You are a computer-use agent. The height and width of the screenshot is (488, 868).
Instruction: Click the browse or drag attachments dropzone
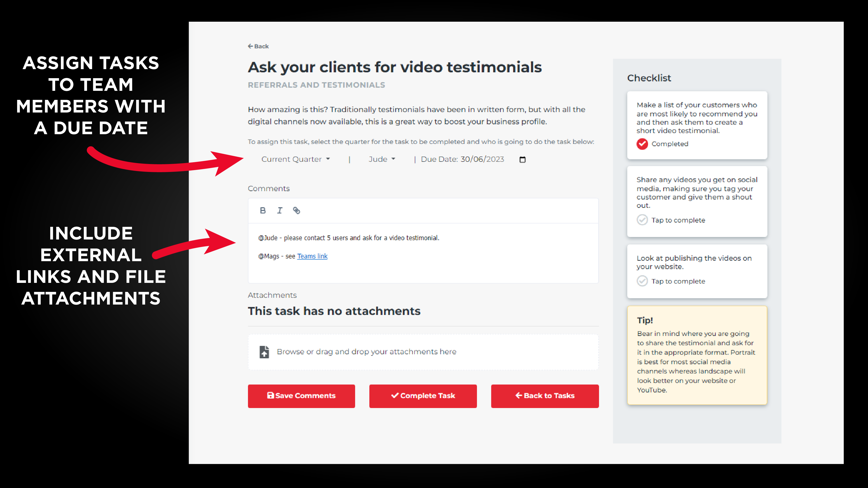click(x=423, y=352)
